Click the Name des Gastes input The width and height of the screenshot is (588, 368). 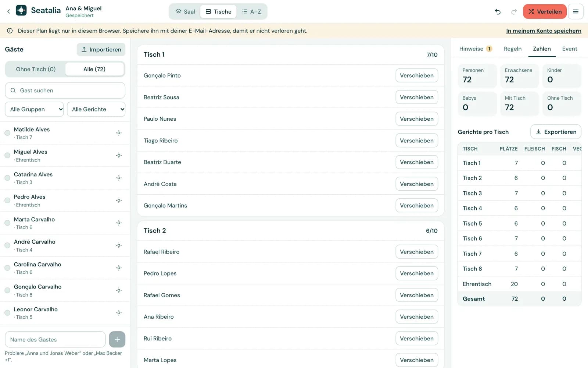pos(55,339)
